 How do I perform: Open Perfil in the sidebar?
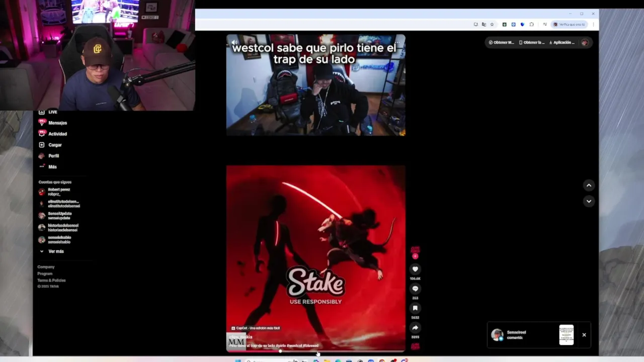tap(49, 156)
